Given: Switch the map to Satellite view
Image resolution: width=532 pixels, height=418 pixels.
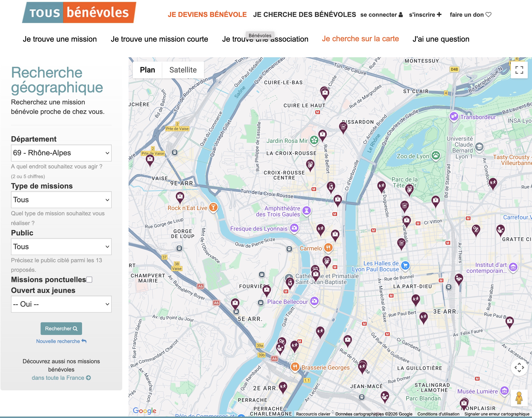Looking at the screenshot, I should [183, 70].
